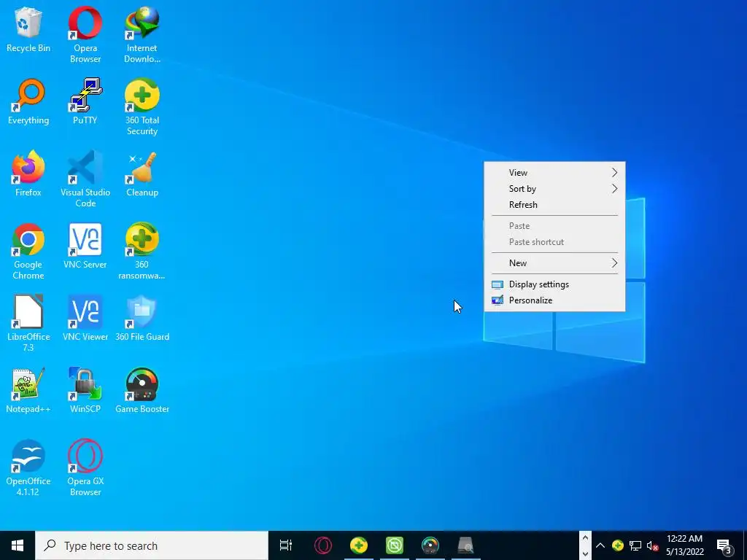Open Opera GX from the taskbar

click(x=322, y=545)
